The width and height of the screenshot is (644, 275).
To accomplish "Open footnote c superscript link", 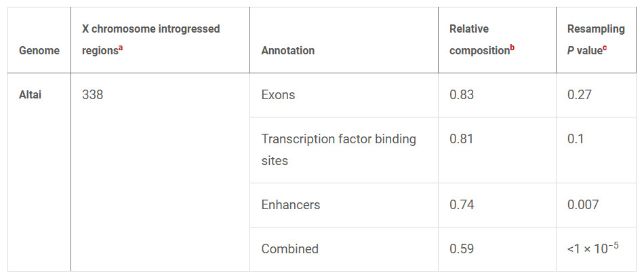I will coord(605,48).
